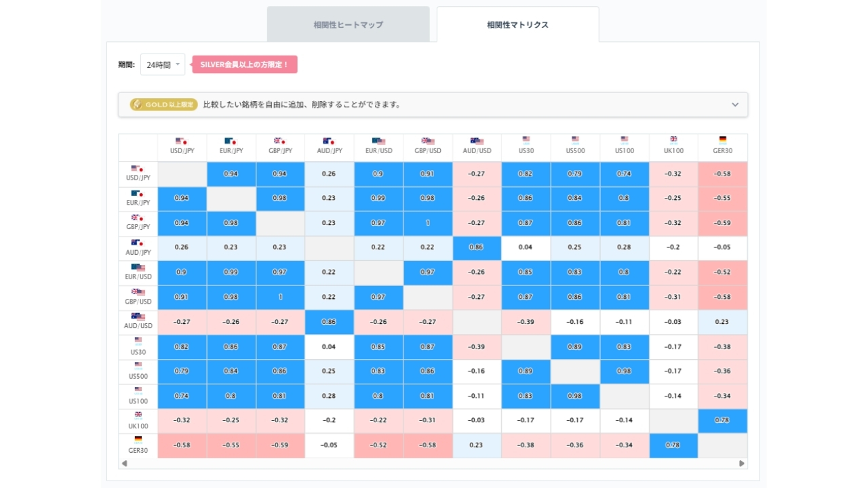This screenshot has height=488, width=868.
Task: Click 0.98 cell in US500 row
Action: coord(625,371)
